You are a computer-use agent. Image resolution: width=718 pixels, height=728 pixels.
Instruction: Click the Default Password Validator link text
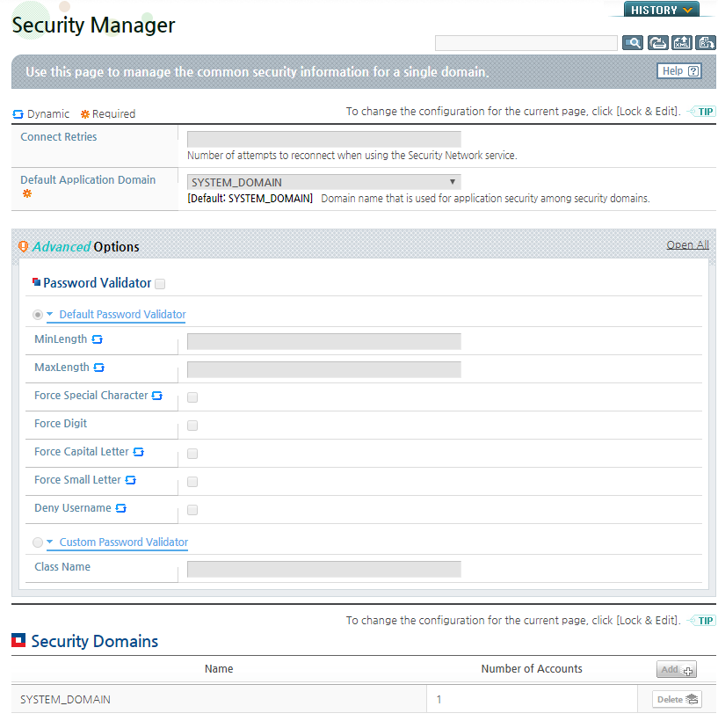click(122, 314)
